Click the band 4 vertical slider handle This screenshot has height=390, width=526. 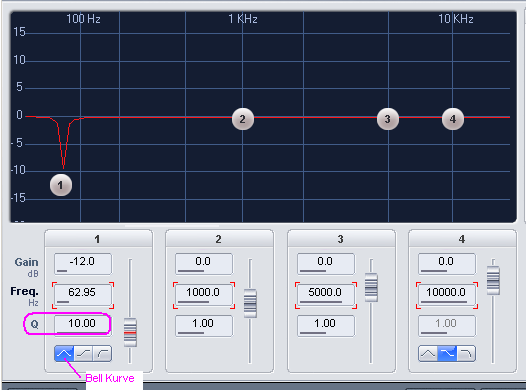tap(493, 280)
